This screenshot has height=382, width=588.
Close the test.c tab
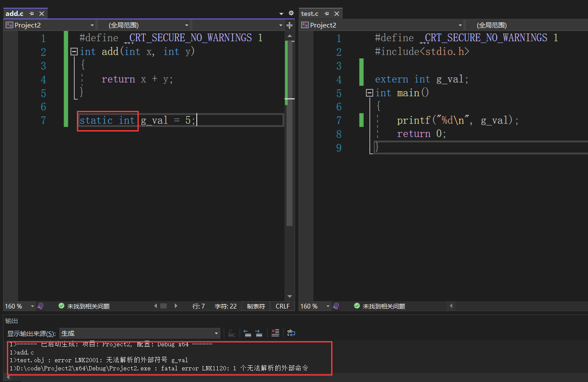point(337,14)
